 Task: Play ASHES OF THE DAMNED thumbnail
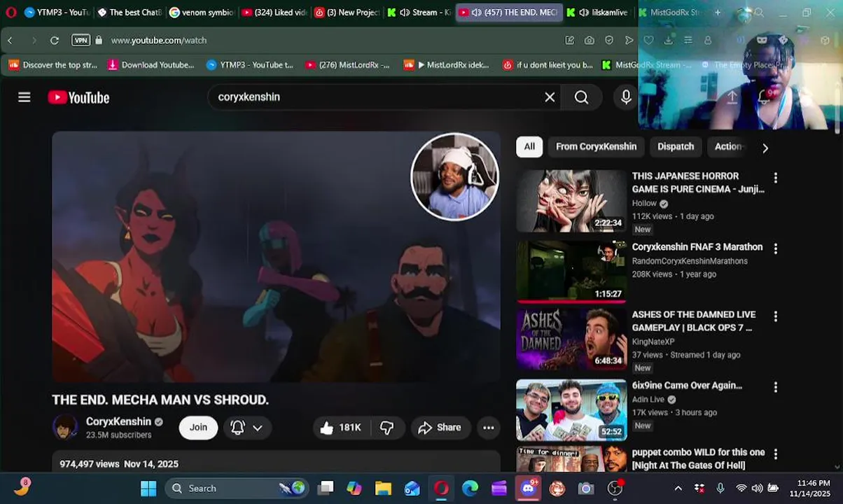[571, 339]
